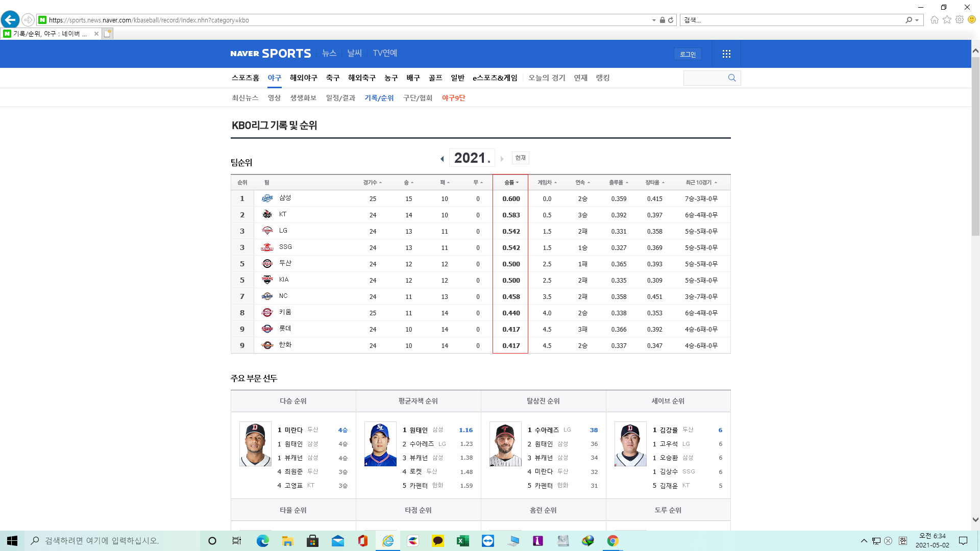Click the scrollbar down arrow
Screen dimensions: 980x551
[975, 520]
